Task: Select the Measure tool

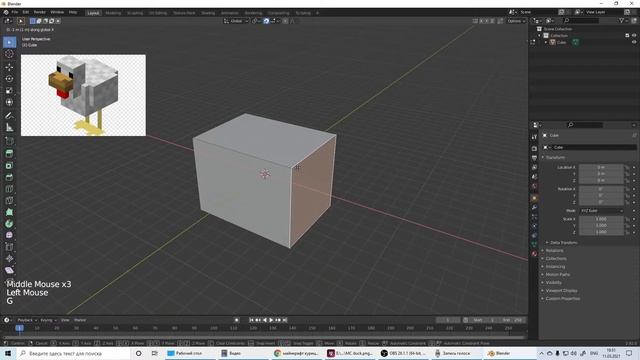Action: 9,127
